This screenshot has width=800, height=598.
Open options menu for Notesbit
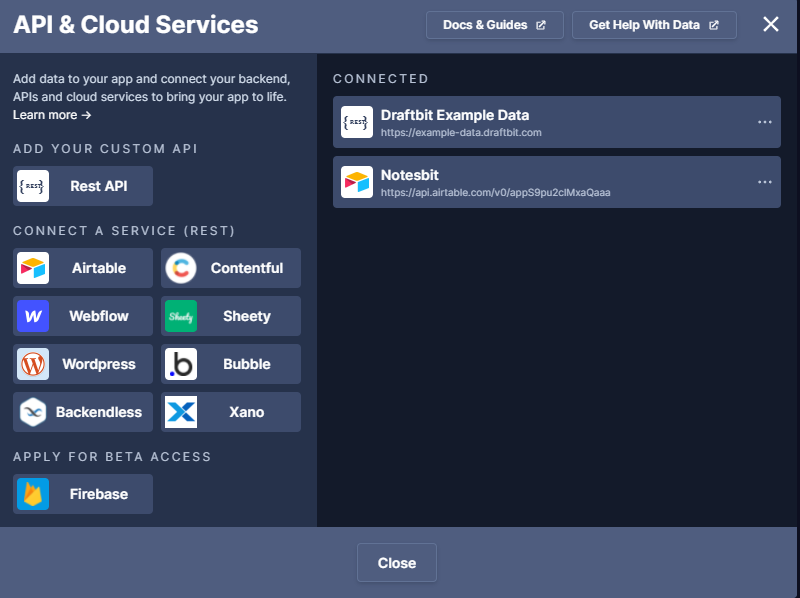point(764,182)
